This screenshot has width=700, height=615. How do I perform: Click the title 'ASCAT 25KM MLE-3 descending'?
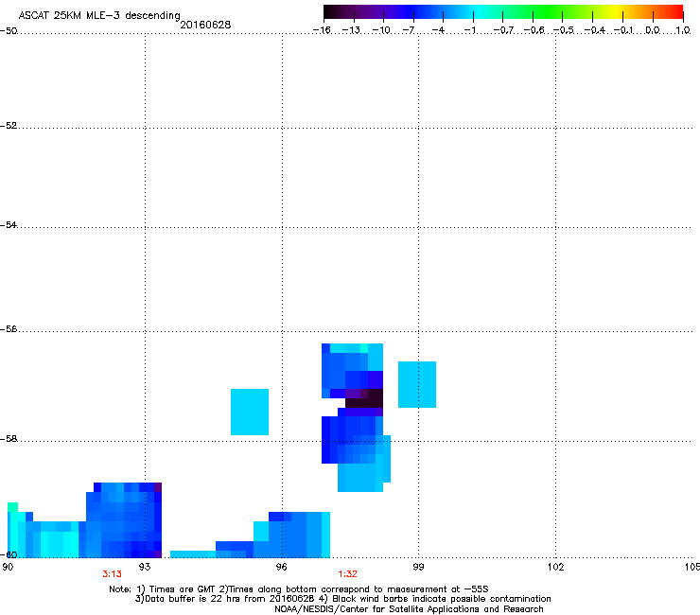(99, 15)
